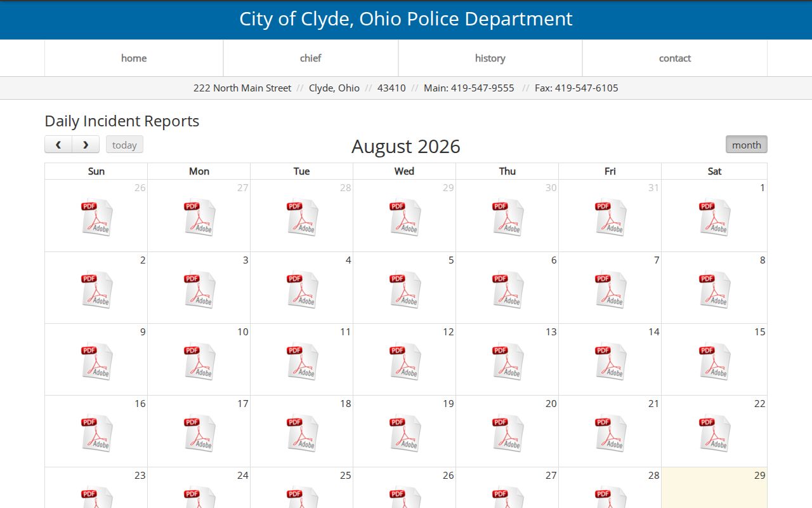The image size is (812, 508).
Task: Open the PDF report for August 3
Action: [x=199, y=290]
